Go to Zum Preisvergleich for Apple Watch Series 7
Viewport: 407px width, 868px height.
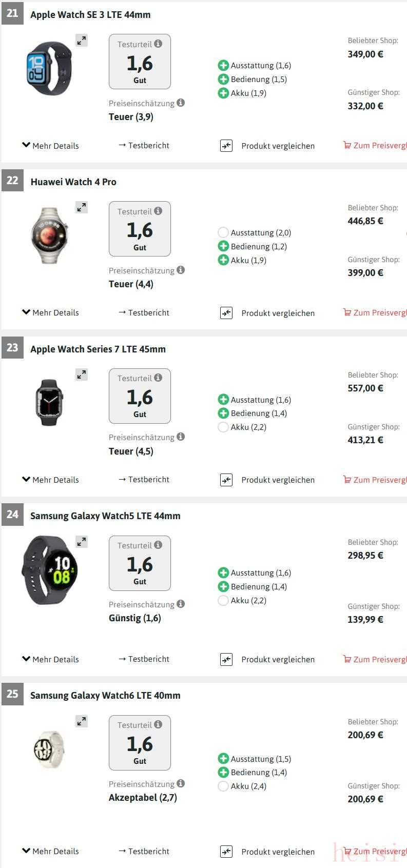tap(379, 480)
